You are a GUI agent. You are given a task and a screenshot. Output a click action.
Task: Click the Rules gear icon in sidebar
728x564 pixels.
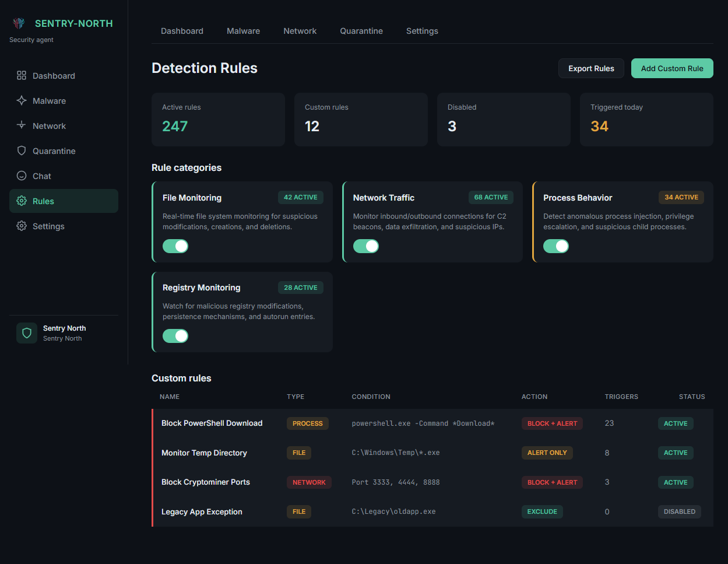pyautogui.click(x=22, y=201)
